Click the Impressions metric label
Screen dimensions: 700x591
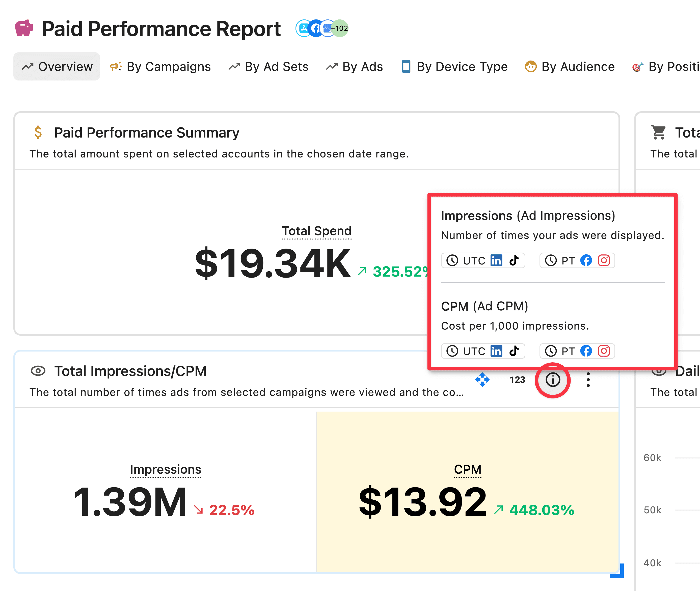click(165, 469)
